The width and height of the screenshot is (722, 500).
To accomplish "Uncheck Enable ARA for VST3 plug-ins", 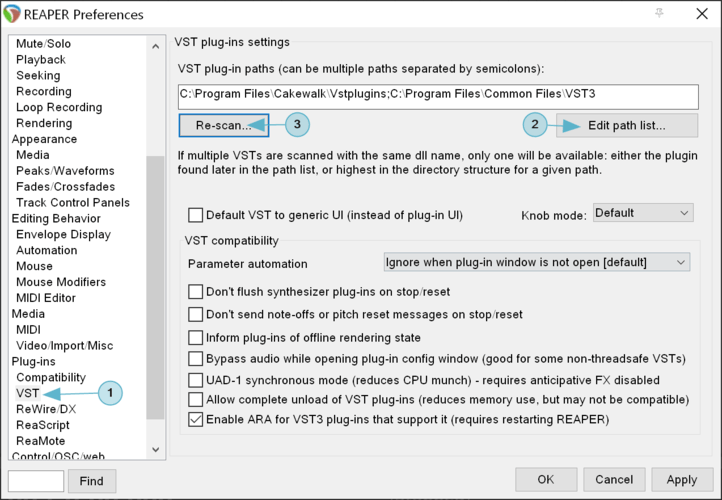I will click(x=195, y=419).
